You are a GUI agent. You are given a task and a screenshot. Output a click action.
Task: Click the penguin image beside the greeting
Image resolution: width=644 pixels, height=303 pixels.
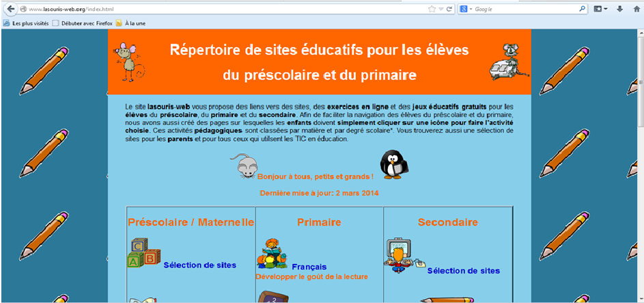tap(394, 165)
